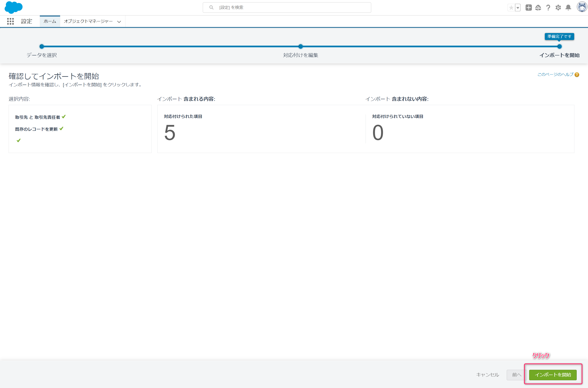588x388 pixels.
Task: Open the このページのヘルプ link
Action: tap(555, 75)
